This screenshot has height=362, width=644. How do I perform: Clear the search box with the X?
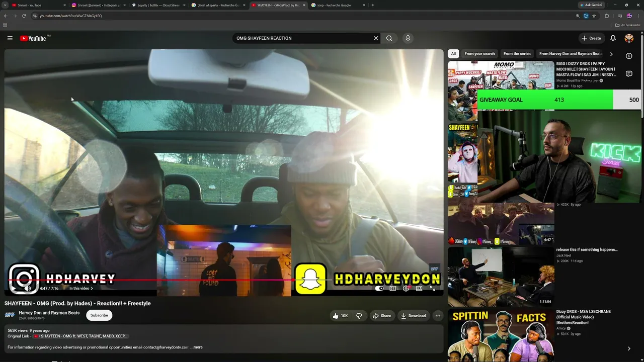pos(376,38)
